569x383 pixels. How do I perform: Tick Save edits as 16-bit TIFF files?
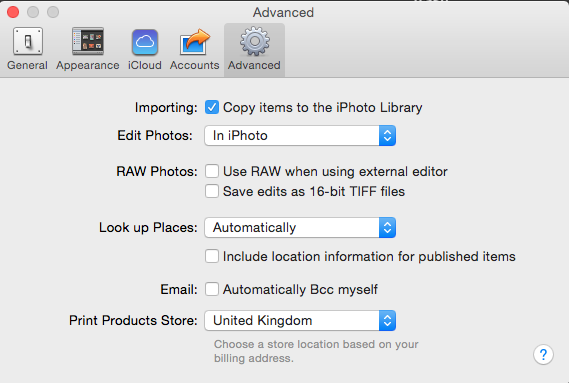212,191
